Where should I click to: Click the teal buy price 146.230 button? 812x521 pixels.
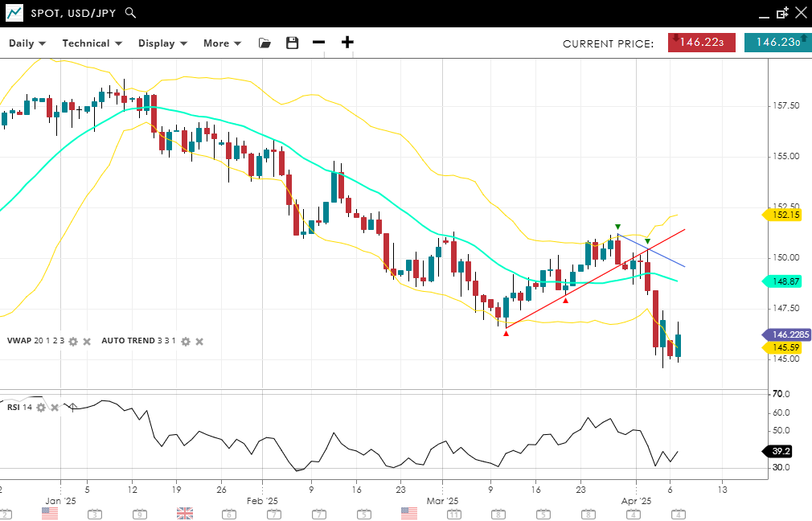(777, 43)
